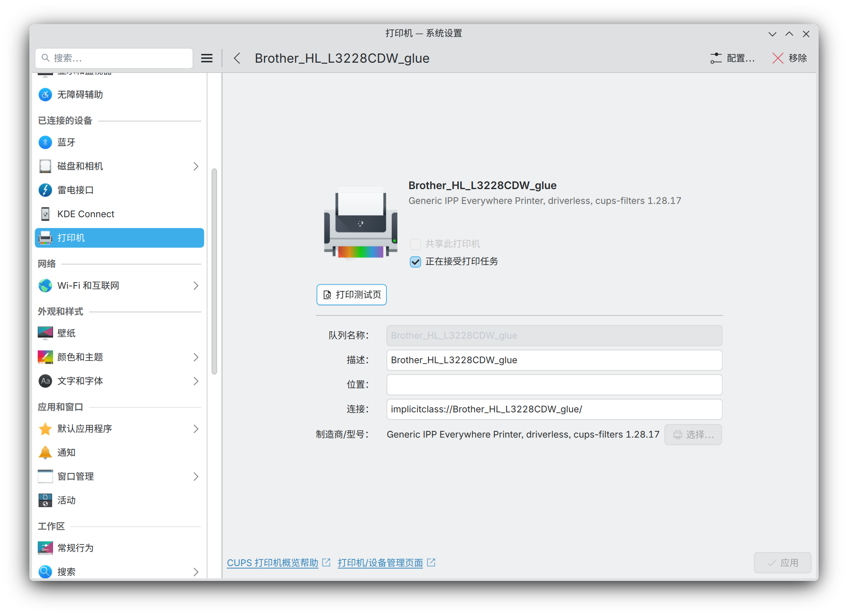Open 常规行为 settings page
The height and width of the screenshot is (616, 848).
pyautogui.click(x=119, y=548)
